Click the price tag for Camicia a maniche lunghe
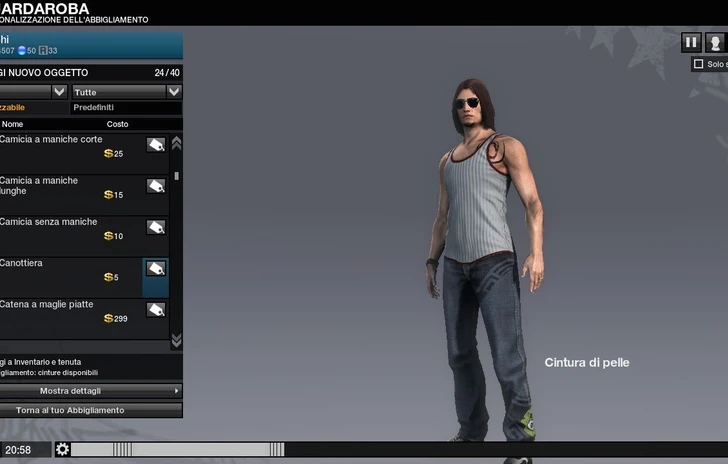 click(x=156, y=186)
